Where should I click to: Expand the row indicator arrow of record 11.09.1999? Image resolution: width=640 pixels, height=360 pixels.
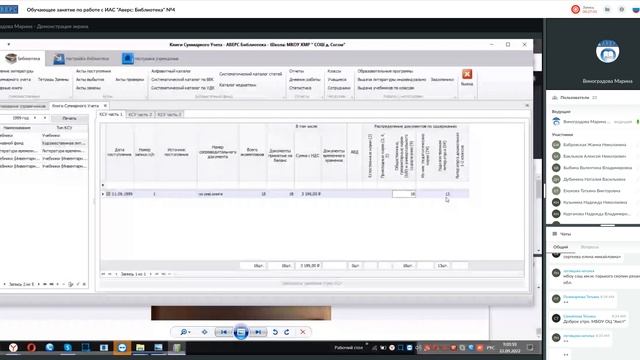click(x=103, y=194)
